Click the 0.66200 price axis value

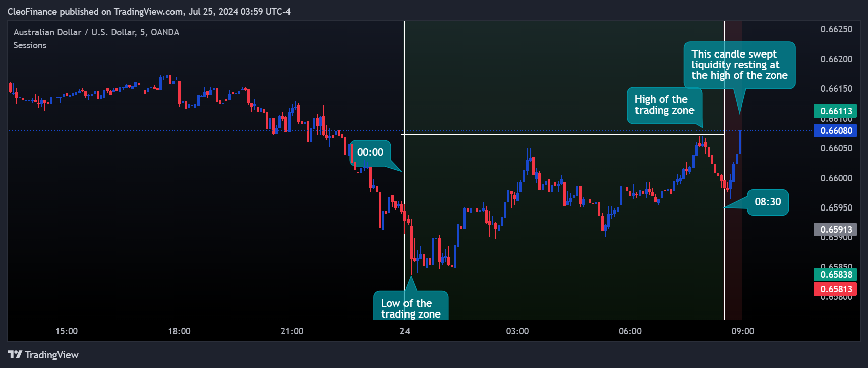pyautogui.click(x=836, y=59)
